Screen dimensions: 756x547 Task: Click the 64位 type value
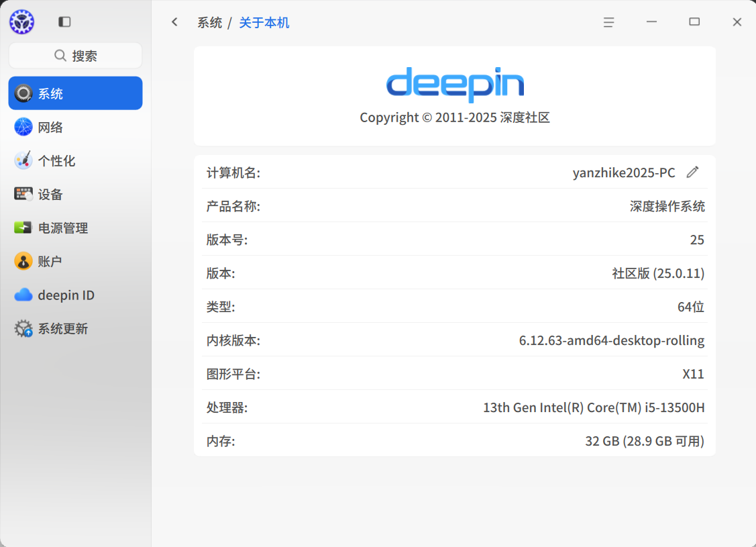pyautogui.click(x=691, y=307)
